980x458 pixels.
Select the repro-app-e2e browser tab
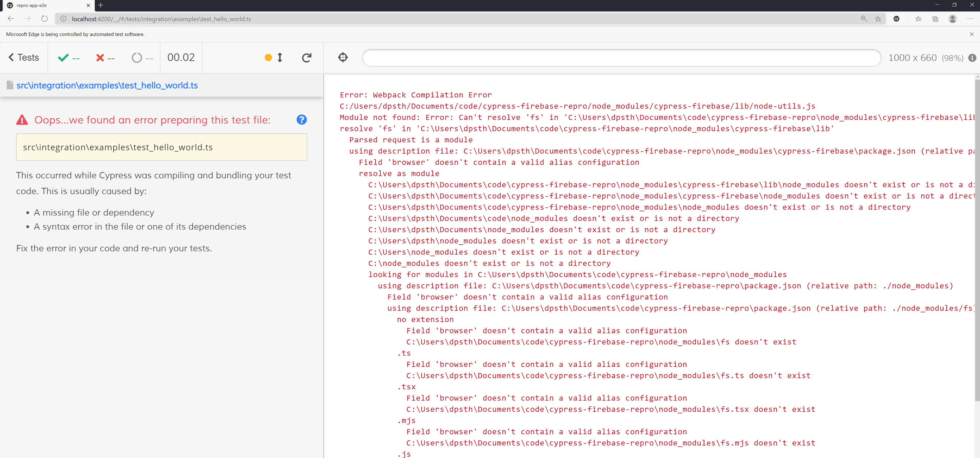tap(46, 6)
